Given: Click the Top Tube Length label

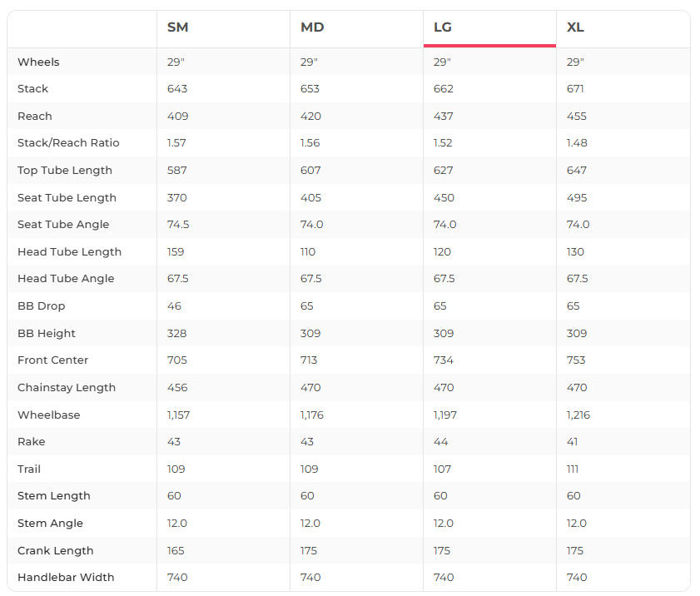Looking at the screenshot, I should (65, 171).
